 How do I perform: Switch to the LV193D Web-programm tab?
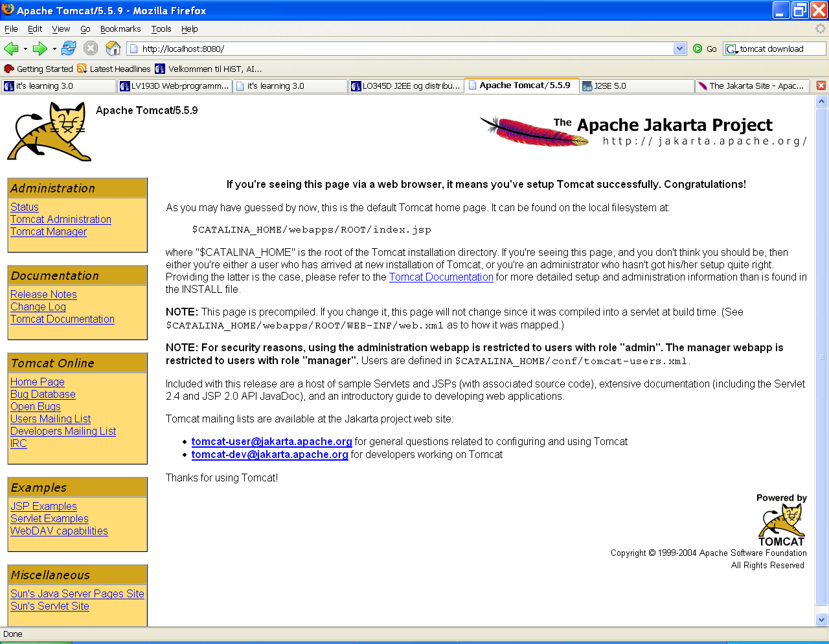coord(174,86)
